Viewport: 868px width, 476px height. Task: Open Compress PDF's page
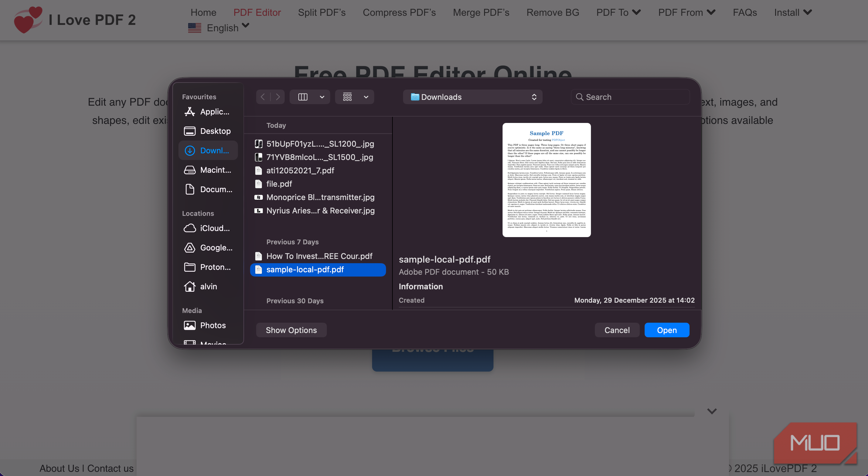[399, 12]
